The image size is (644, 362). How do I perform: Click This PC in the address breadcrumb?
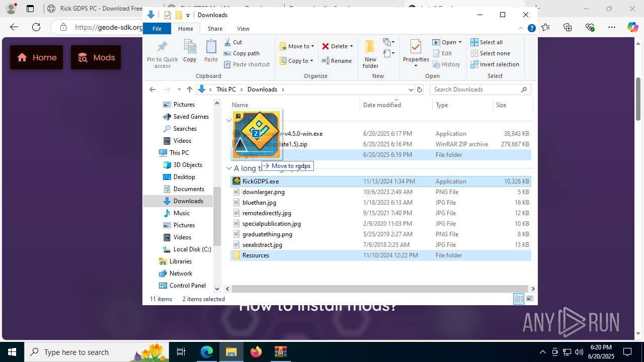226,89
